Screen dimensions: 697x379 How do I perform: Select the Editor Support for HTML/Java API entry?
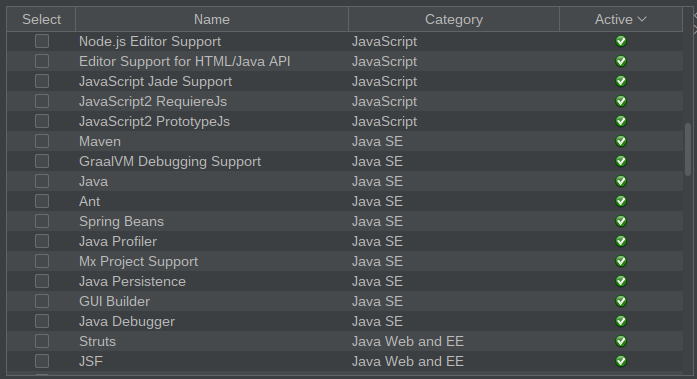184,61
